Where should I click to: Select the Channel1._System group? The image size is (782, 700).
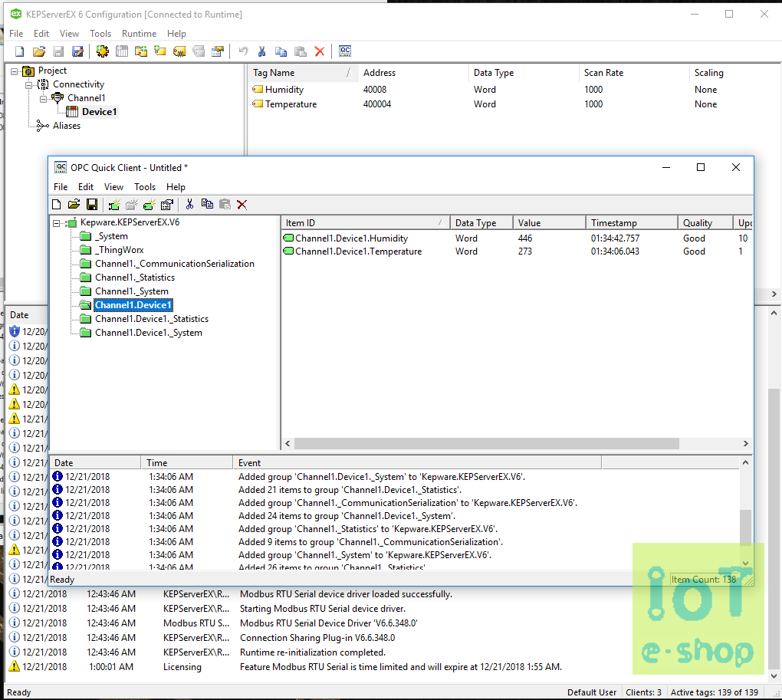click(132, 291)
